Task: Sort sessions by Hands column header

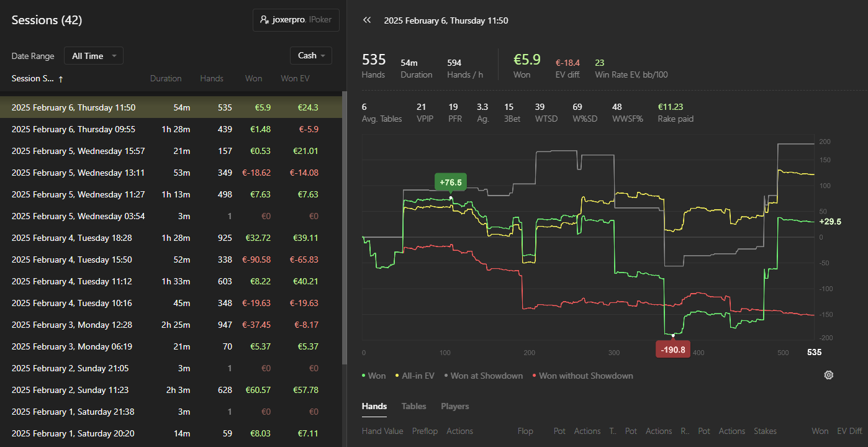Action: tap(212, 79)
